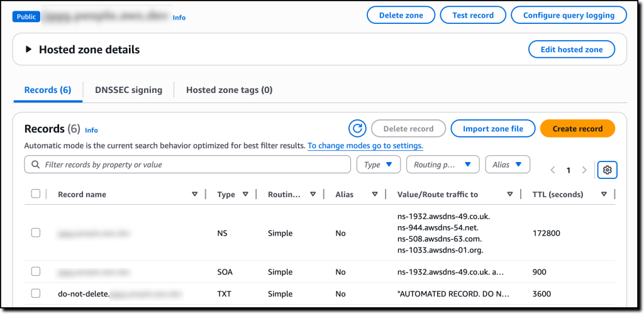Follow 'To change modes go to settings' link
The height and width of the screenshot is (314, 644).
coord(365,146)
